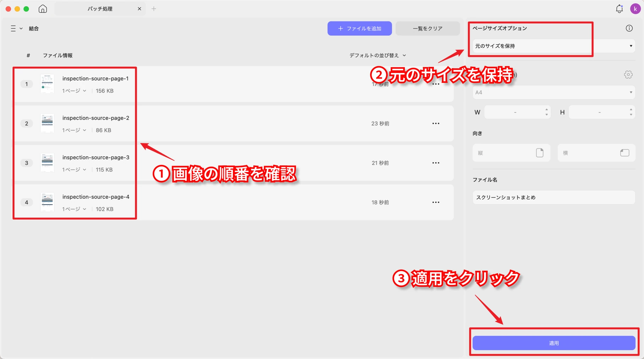The image size is (644, 359).
Task: Click the 23 秒前 timestamp
Action: (380, 124)
